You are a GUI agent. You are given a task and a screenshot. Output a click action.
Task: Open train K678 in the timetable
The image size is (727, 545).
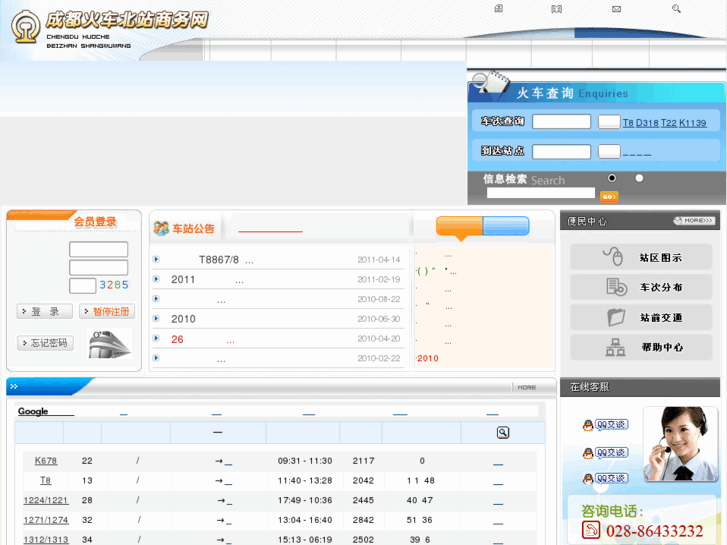pos(46,461)
